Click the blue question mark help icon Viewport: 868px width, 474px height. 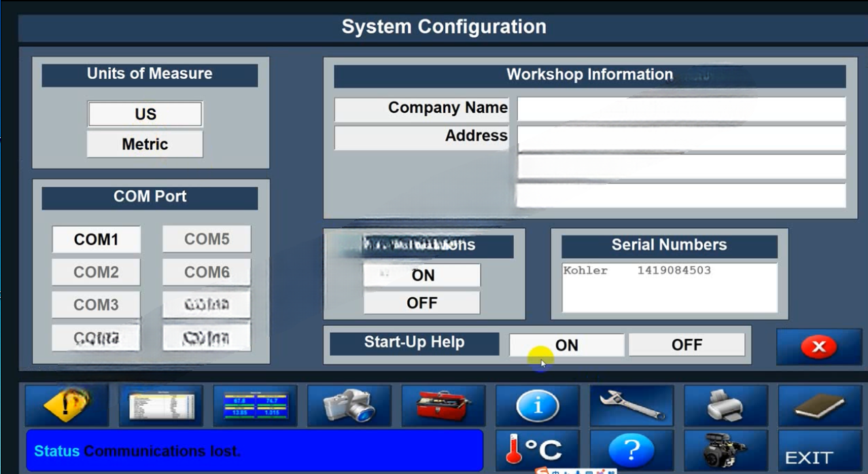631,450
